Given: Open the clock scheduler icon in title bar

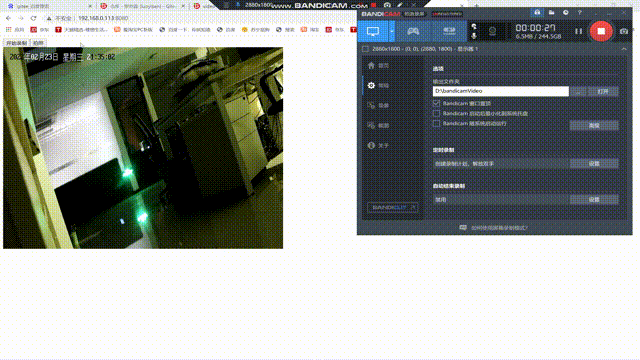Looking at the screenshot, I should 565,13.
